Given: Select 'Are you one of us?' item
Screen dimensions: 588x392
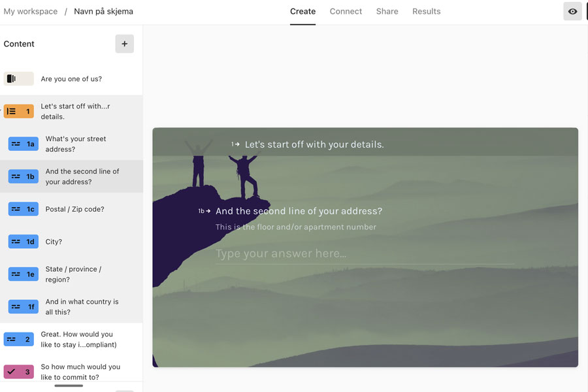Looking at the screenshot, I should (x=71, y=79).
